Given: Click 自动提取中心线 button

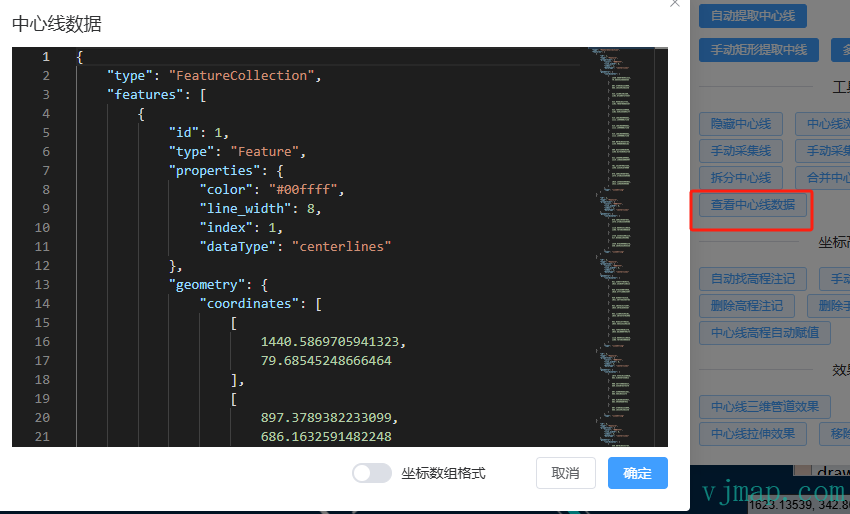Looking at the screenshot, I should pyautogui.click(x=752, y=16).
